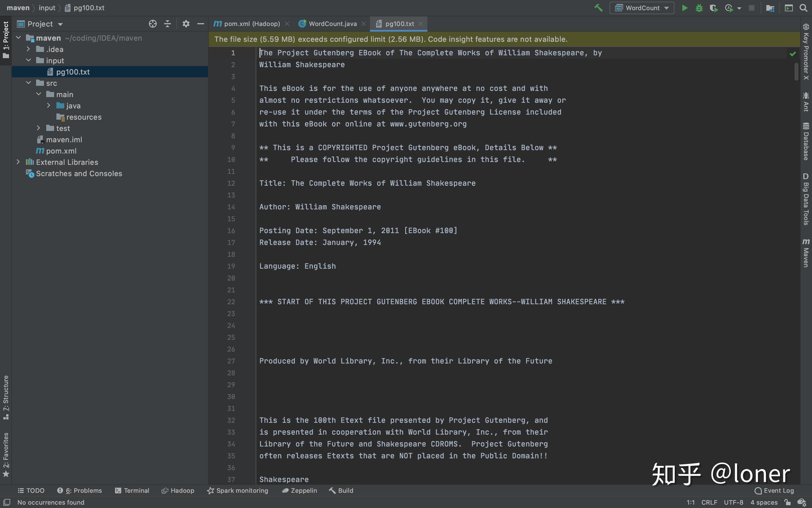This screenshot has width=812, height=508.
Task: Open Spark monitoring tool window
Action: (x=238, y=491)
